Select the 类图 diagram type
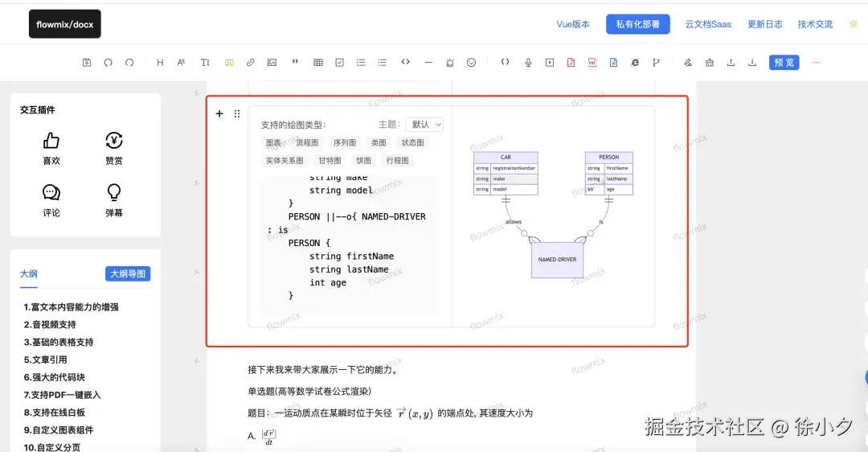868x452 pixels. 379,143
